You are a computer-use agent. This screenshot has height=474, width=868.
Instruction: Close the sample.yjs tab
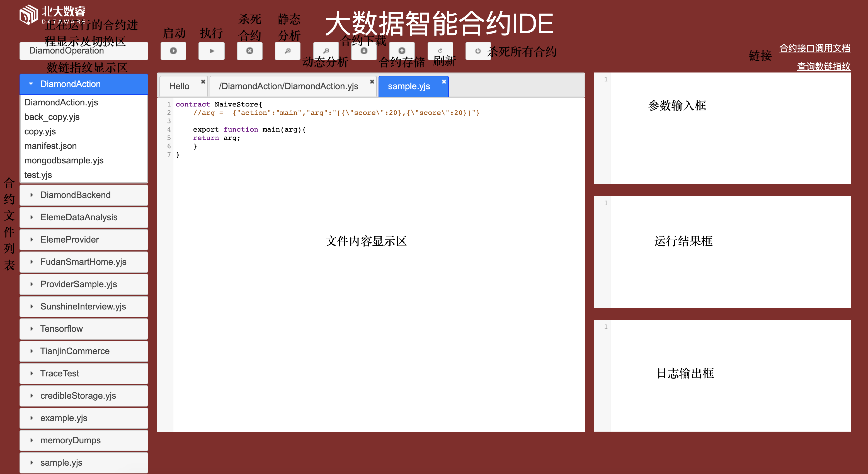pos(444,82)
